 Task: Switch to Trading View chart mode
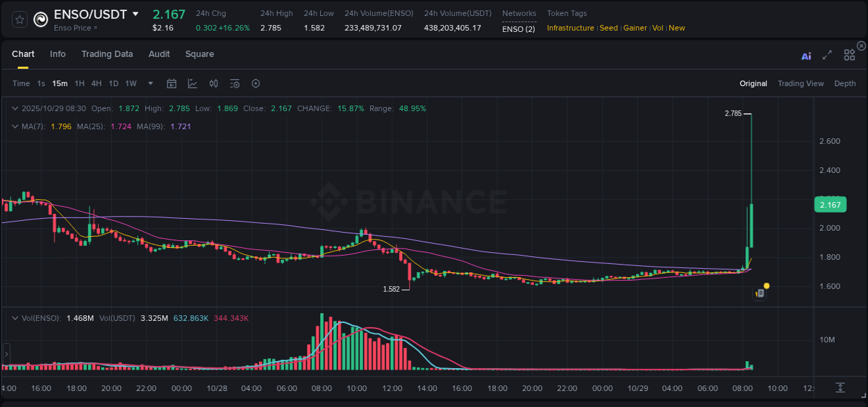[801, 83]
